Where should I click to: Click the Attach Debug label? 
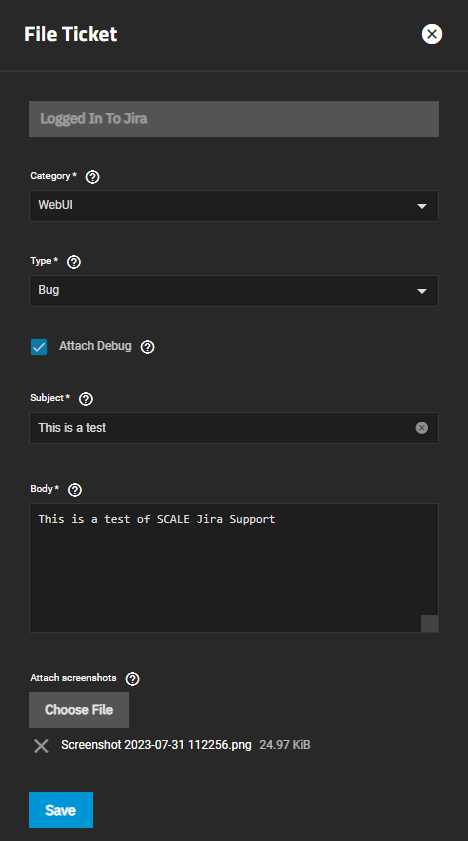pos(95,346)
